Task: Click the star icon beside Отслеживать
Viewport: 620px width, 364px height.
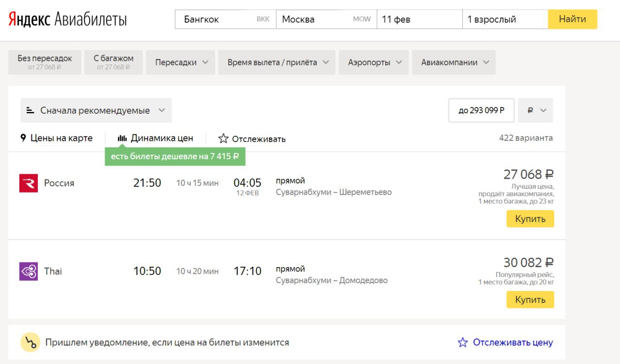Action: pyautogui.click(x=223, y=138)
